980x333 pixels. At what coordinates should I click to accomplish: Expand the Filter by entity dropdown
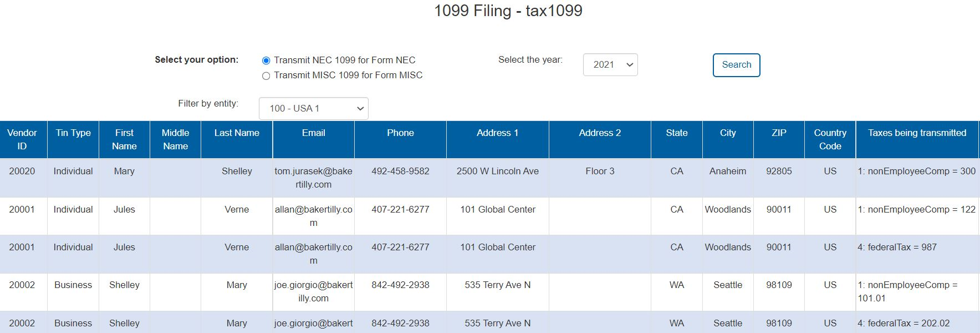(313, 109)
